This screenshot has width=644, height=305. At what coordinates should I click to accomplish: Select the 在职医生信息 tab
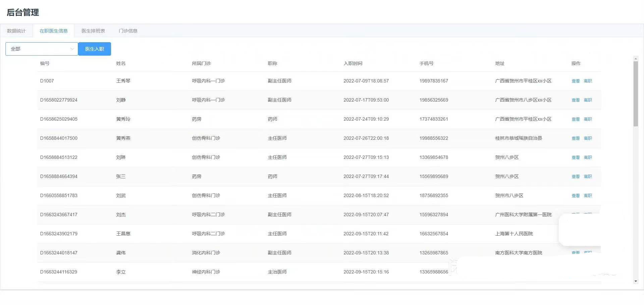(x=54, y=31)
